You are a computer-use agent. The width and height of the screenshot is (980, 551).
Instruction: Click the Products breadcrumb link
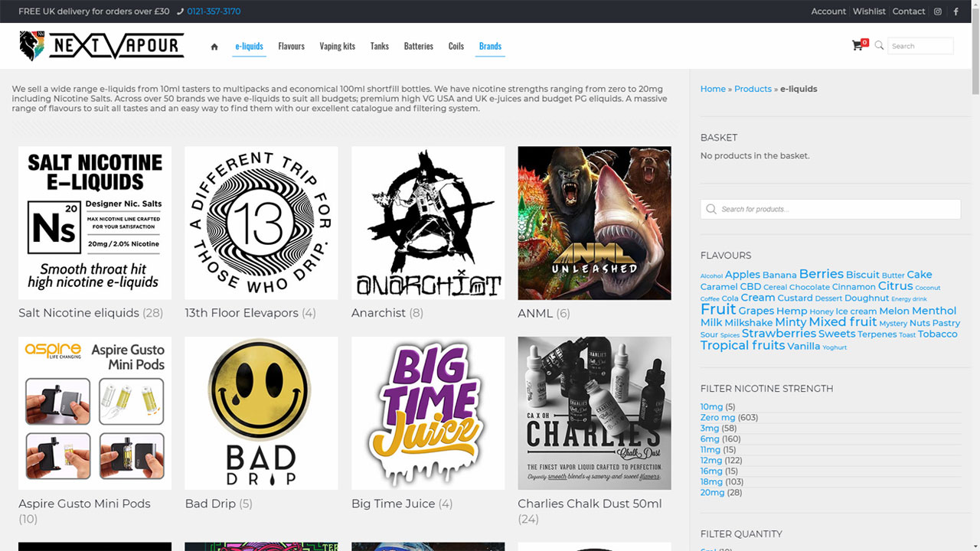(x=753, y=89)
